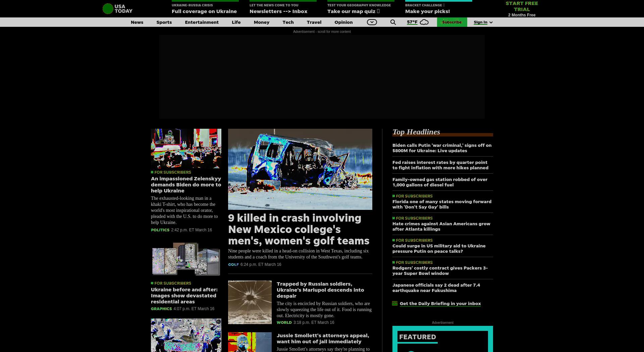Open the search magnifier icon
The width and height of the screenshot is (644, 352).
point(393,22)
